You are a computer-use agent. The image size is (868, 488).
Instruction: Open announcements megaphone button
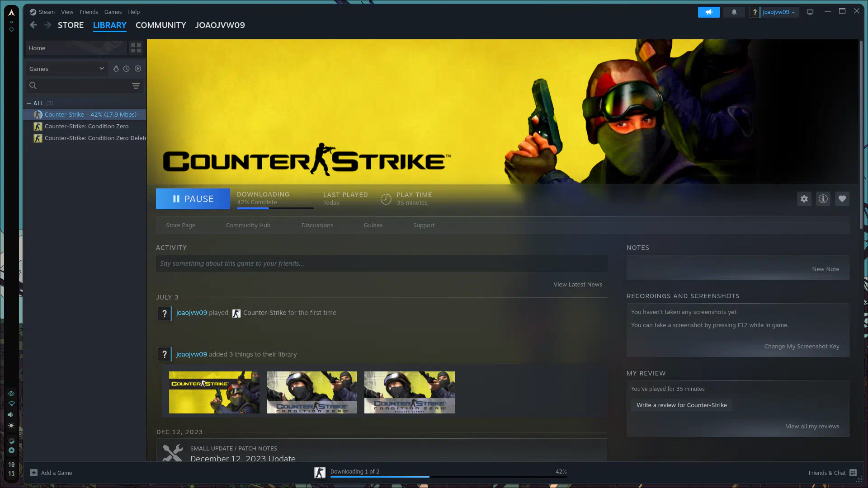708,12
